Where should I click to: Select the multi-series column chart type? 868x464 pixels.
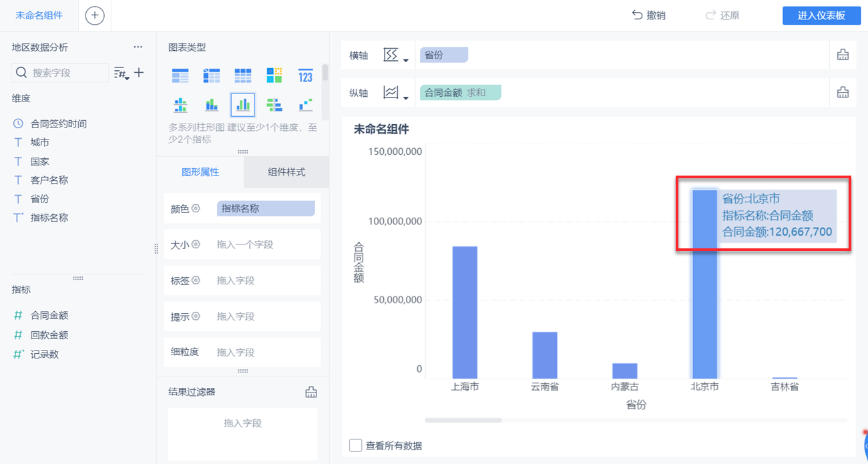(243, 105)
